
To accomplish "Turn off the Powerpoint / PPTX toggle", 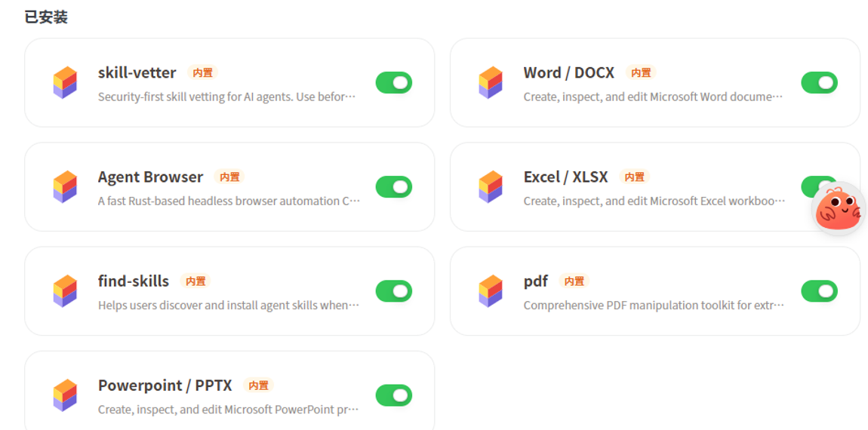I will [x=393, y=395].
